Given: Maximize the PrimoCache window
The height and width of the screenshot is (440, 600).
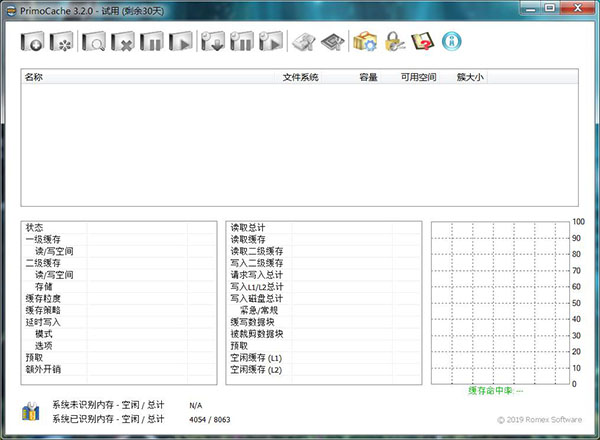Looking at the screenshot, I should pyautogui.click(x=550, y=8).
